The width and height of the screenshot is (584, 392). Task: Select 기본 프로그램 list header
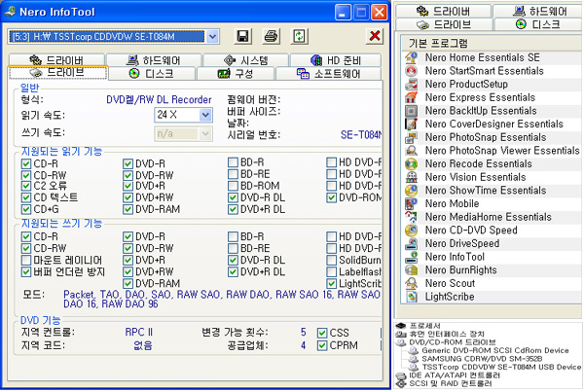[491, 43]
